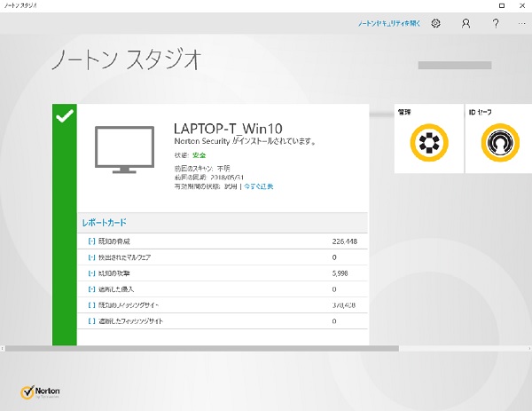Click the green checkmark status icon
This screenshot has width=532, height=411.
click(x=65, y=115)
